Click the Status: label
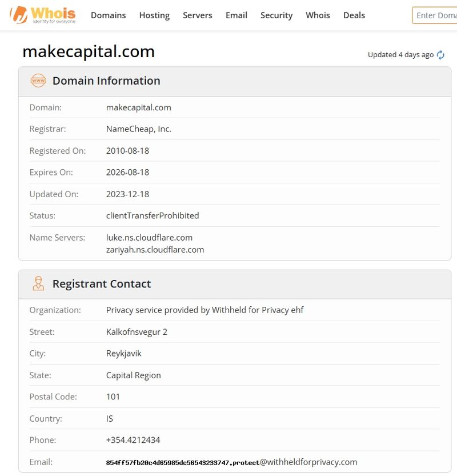 click(42, 216)
